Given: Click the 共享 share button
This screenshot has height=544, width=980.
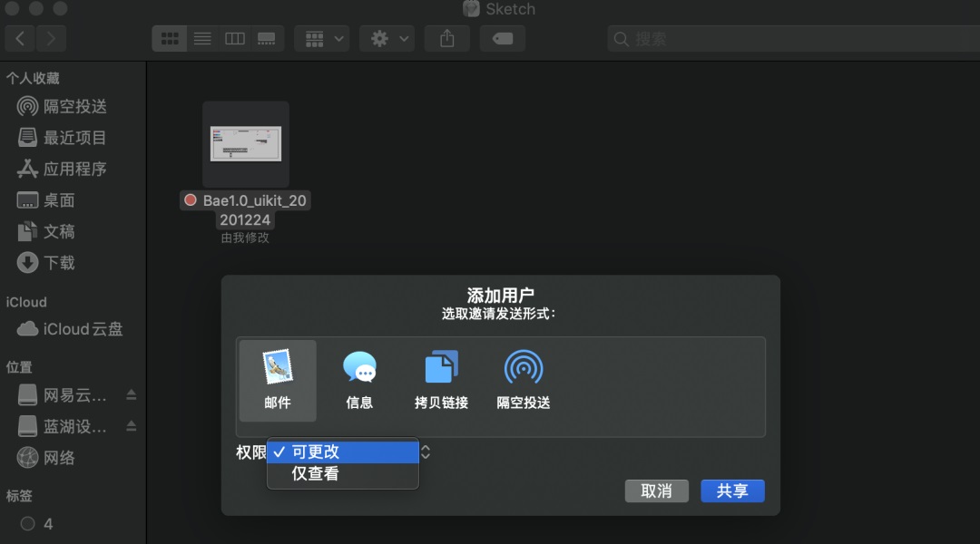Looking at the screenshot, I should click(732, 491).
